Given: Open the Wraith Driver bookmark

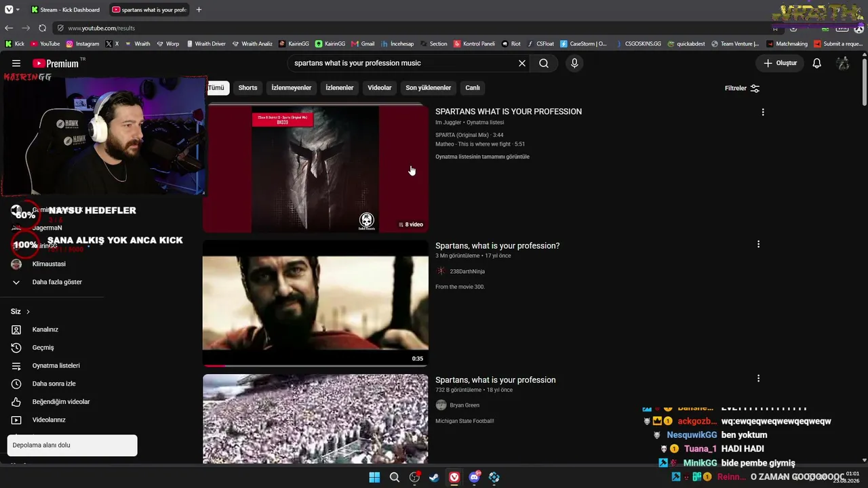Looking at the screenshot, I should pos(205,43).
